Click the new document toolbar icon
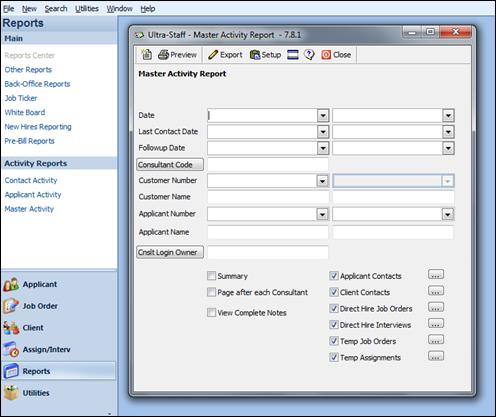496x417 pixels. 146,54
